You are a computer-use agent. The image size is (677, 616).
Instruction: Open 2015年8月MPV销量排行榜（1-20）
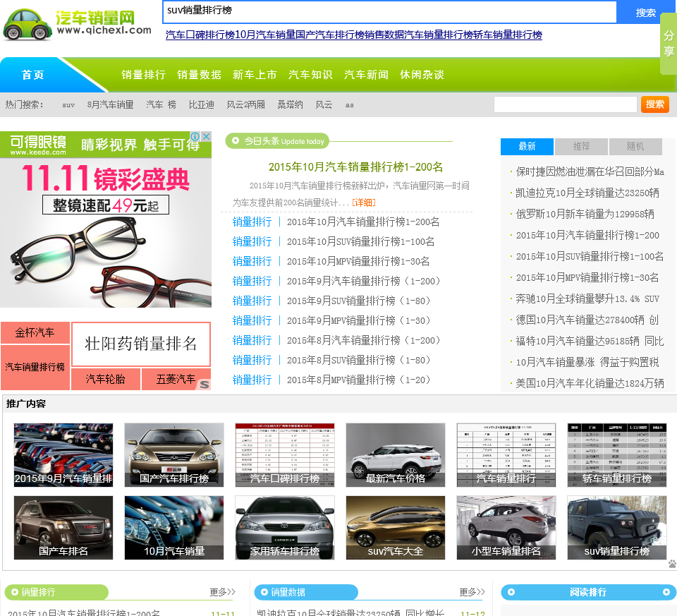359,380
